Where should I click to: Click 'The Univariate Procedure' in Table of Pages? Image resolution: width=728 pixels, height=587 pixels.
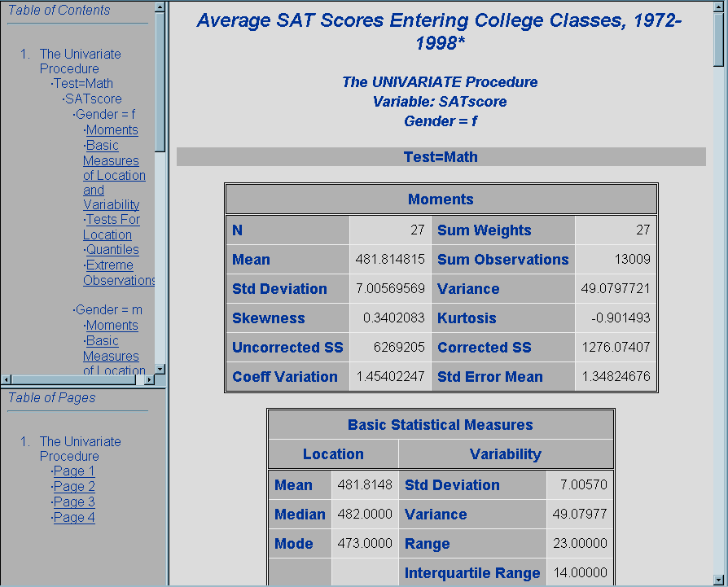pos(81,449)
